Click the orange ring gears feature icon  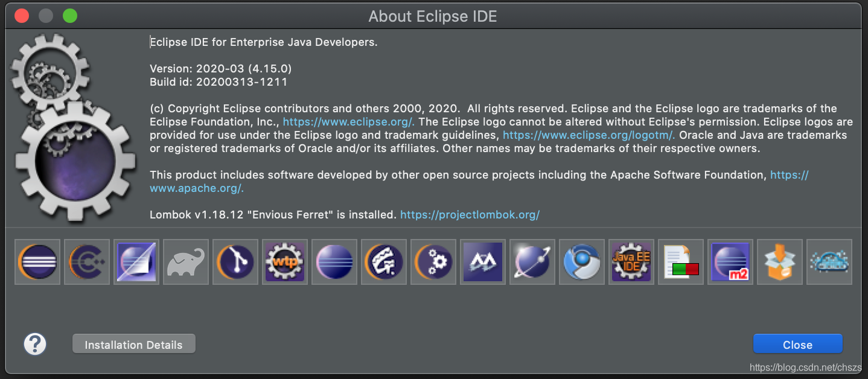tap(433, 262)
